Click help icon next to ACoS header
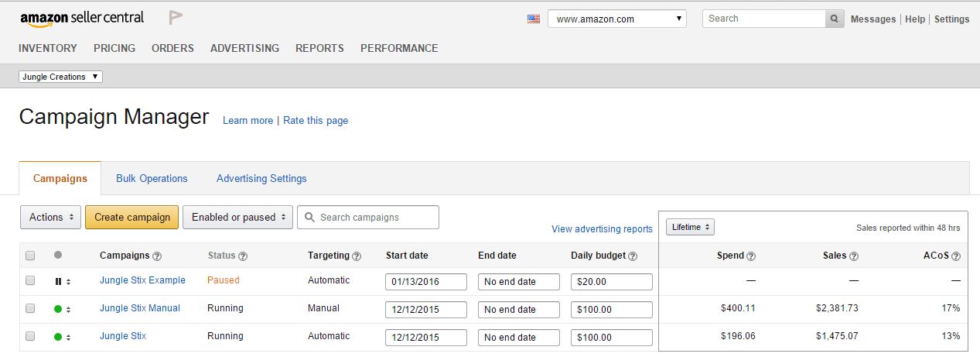The width and height of the screenshot is (980, 357). pyautogui.click(x=956, y=256)
